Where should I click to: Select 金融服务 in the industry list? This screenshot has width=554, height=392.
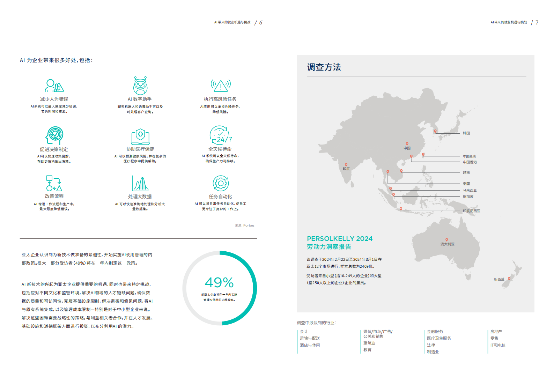click(435, 332)
